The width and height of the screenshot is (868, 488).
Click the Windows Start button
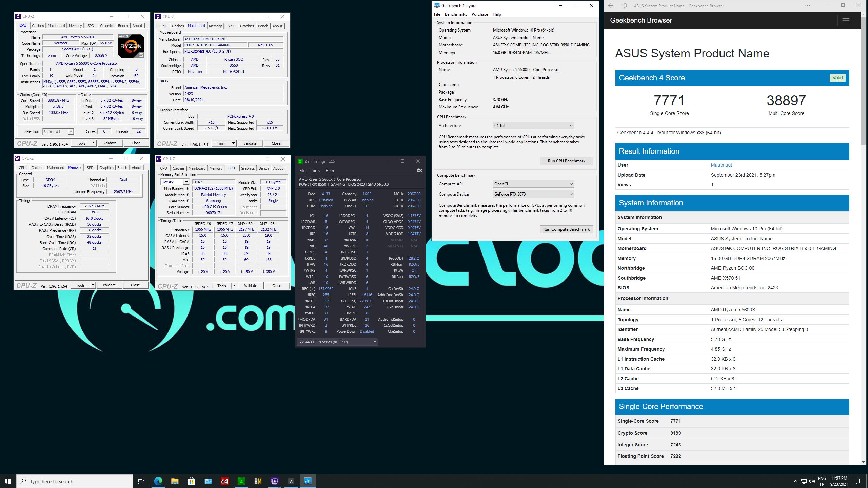point(8,481)
